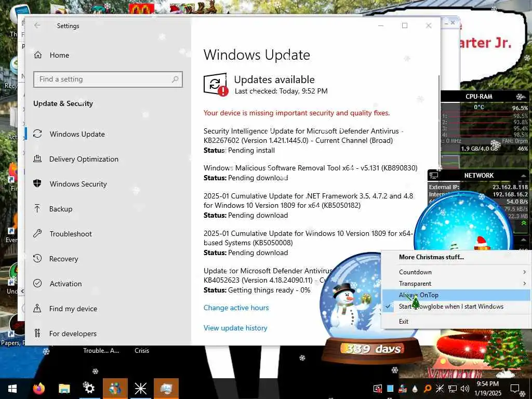The width and height of the screenshot is (532, 399).
Task: Open Windows Security page
Action: coord(78,184)
